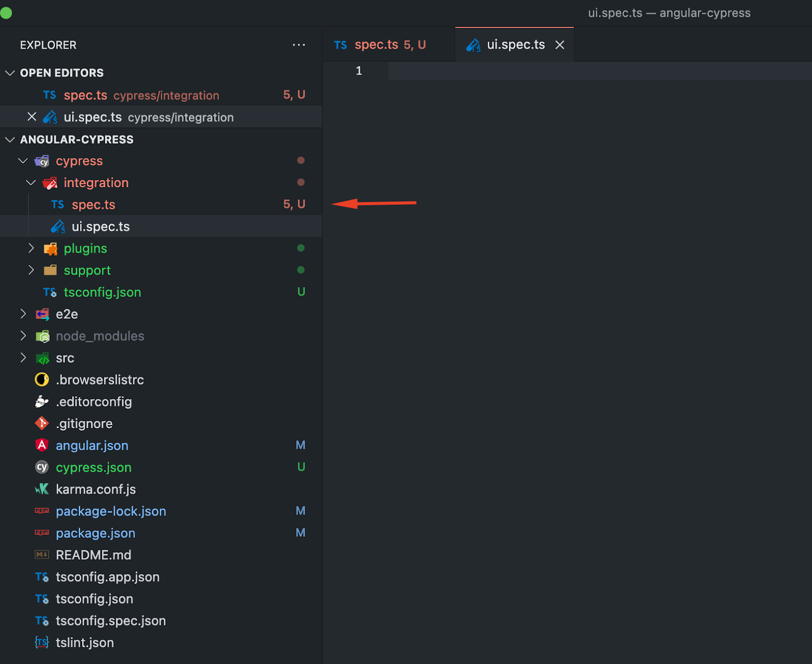Click .browserslistrc file icon
Screen dimensions: 812x664
(x=42, y=379)
